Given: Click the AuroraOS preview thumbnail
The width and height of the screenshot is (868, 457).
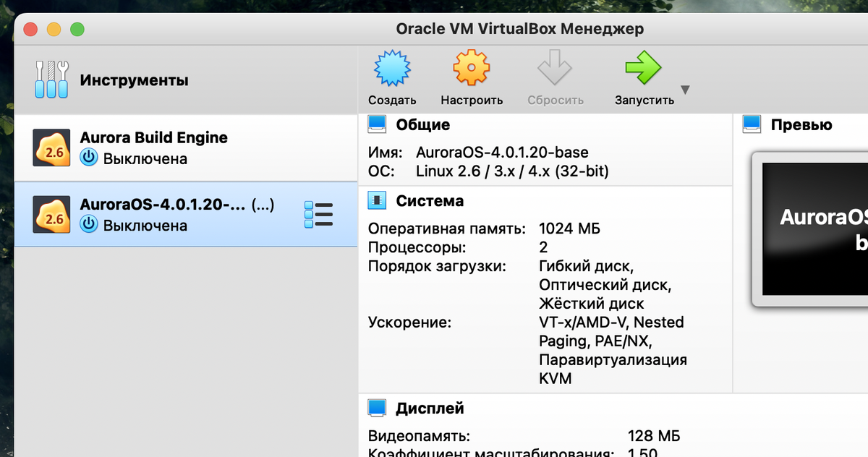Looking at the screenshot, I should click(810, 228).
